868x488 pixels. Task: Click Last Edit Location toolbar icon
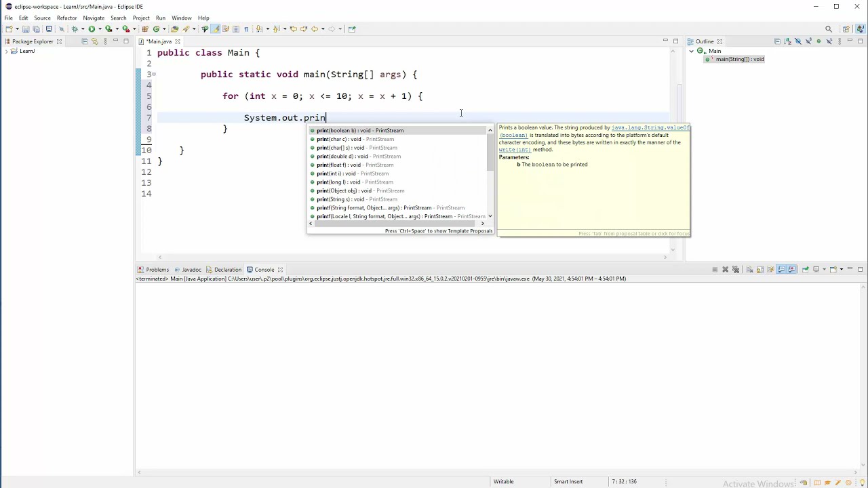point(292,28)
